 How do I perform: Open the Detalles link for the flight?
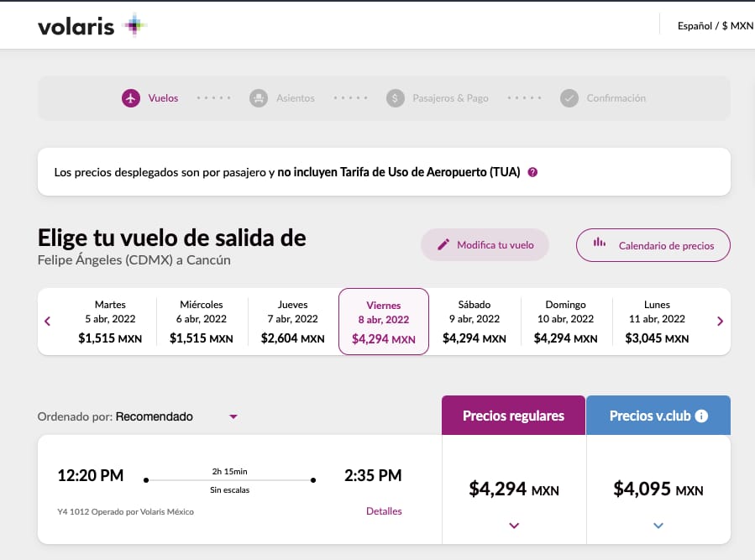point(384,511)
